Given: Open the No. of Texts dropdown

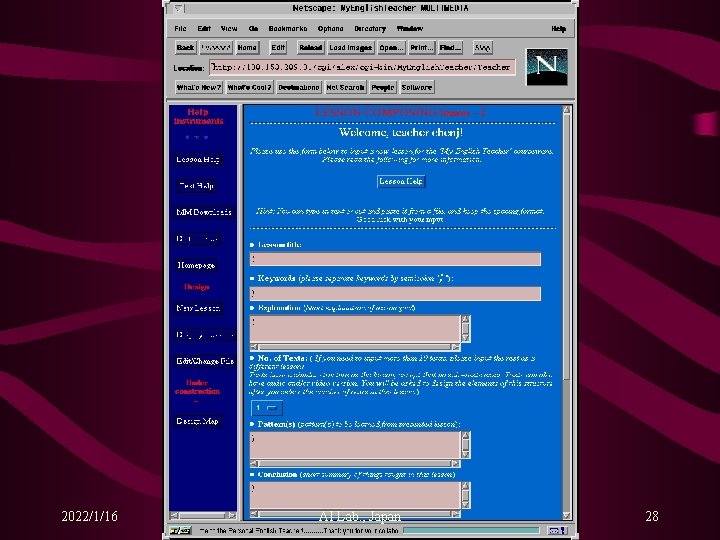Looking at the screenshot, I should (x=267, y=408).
